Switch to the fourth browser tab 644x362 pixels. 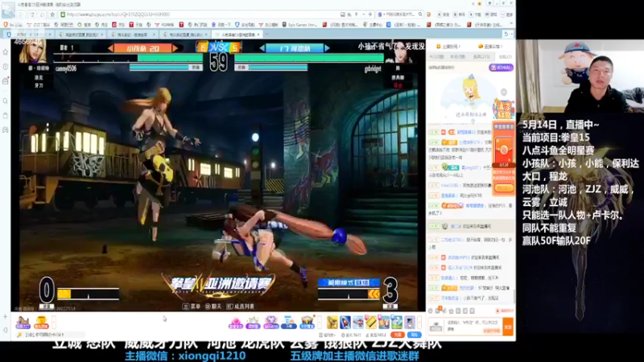[184, 35]
